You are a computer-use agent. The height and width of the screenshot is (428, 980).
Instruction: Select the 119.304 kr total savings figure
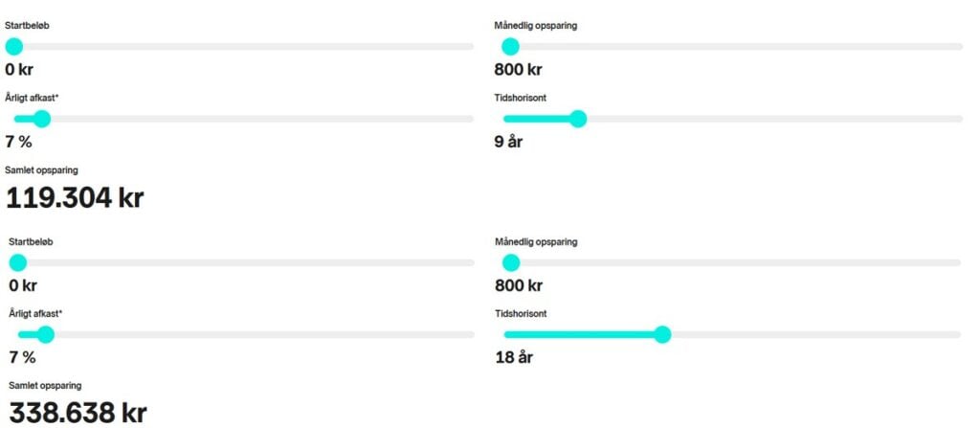(75, 197)
